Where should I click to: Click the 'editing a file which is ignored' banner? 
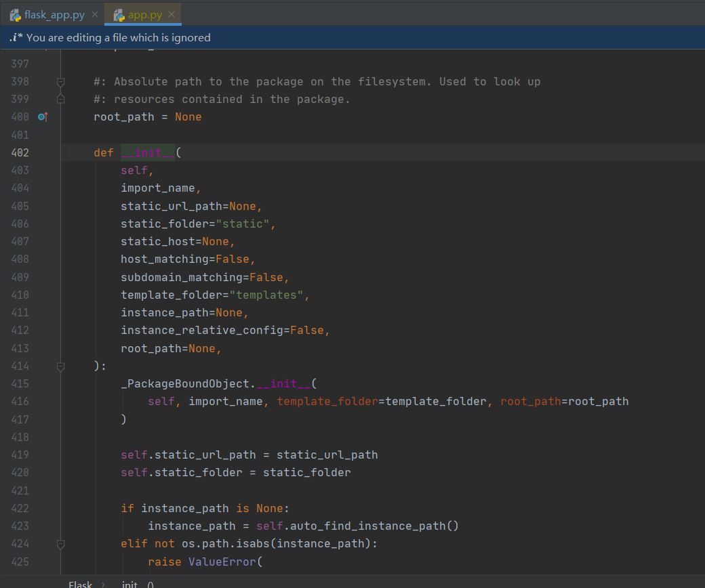119,38
